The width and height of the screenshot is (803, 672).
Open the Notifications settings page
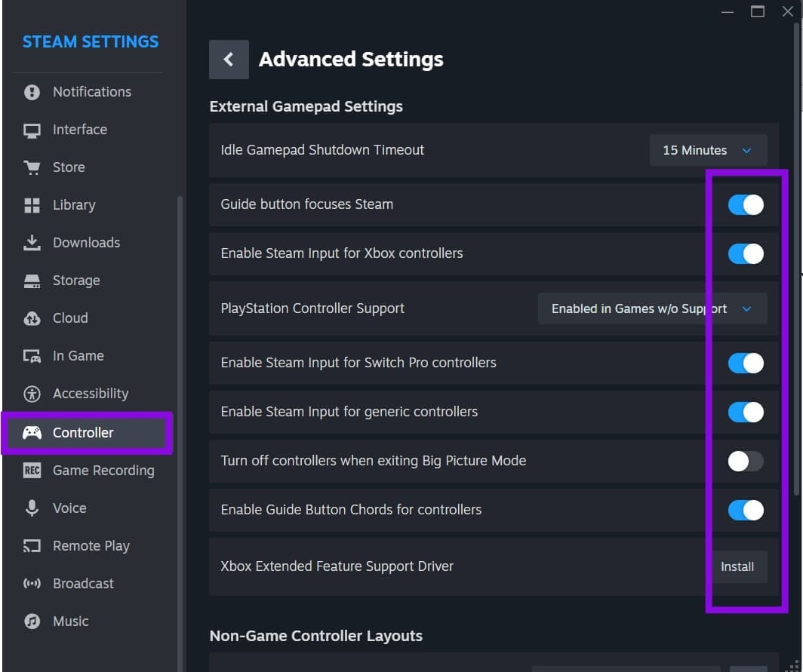[x=92, y=92]
